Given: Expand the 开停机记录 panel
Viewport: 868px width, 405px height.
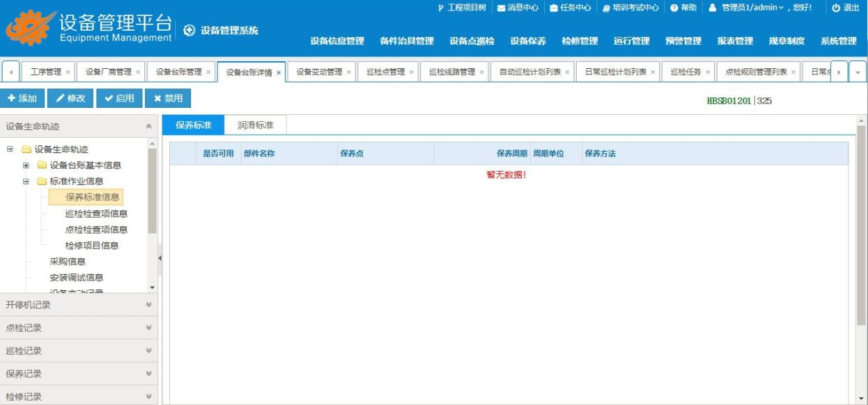Looking at the screenshot, I should click(147, 305).
